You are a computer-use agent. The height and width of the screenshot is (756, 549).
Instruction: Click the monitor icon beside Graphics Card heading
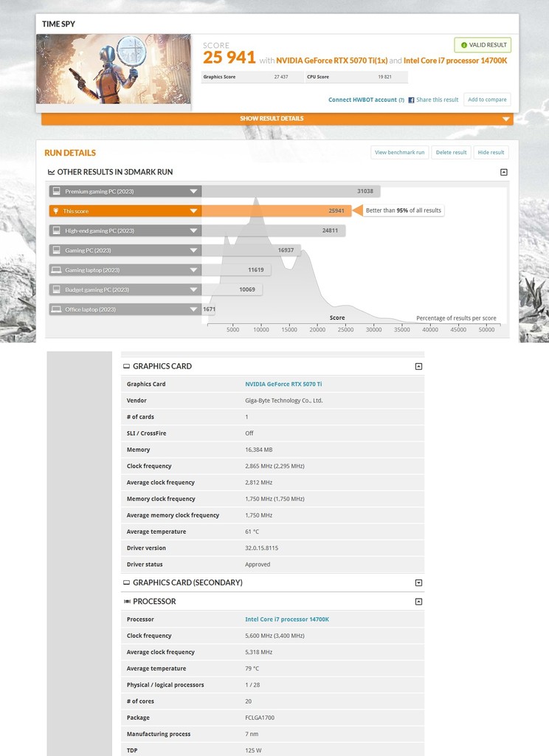coord(126,366)
